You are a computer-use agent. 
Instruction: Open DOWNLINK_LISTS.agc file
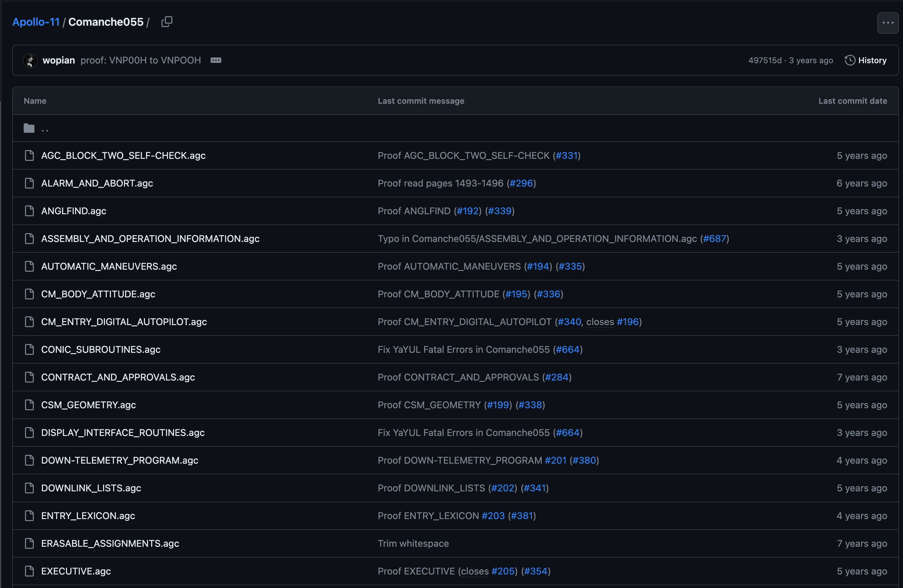(91, 488)
